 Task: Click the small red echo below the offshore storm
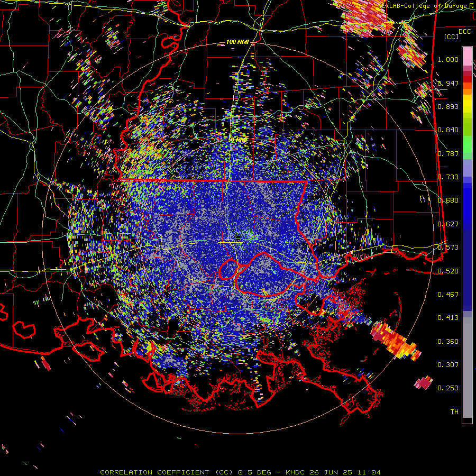click(x=424, y=383)
